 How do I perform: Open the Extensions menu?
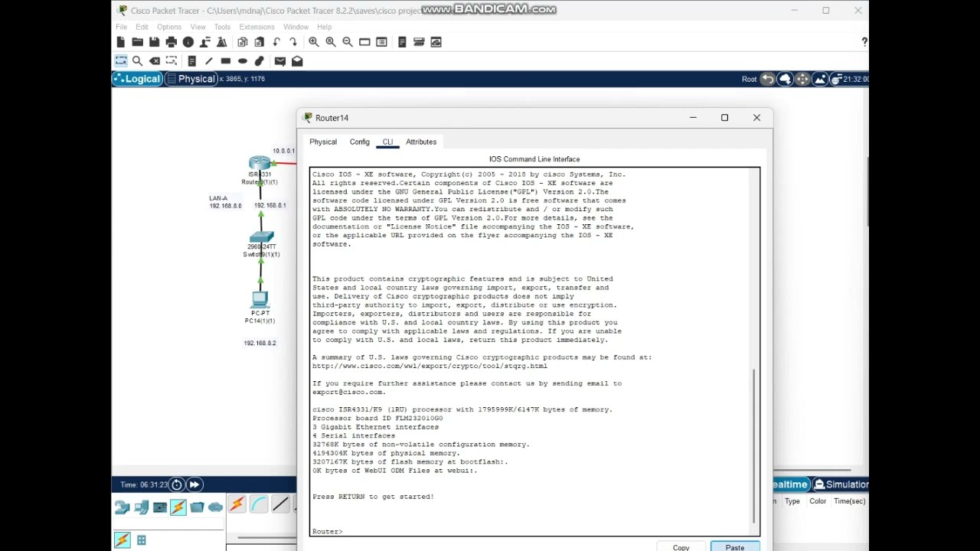click(256, 27)
